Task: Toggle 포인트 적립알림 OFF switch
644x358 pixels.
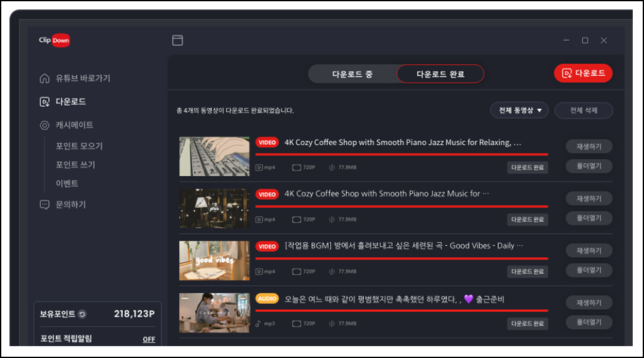Action: click(148, 339)
